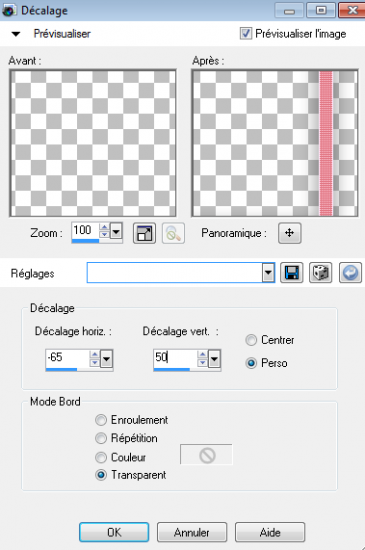
Task: Open the Zoom value dropdown arrow
Action: [x=116, y=231]
